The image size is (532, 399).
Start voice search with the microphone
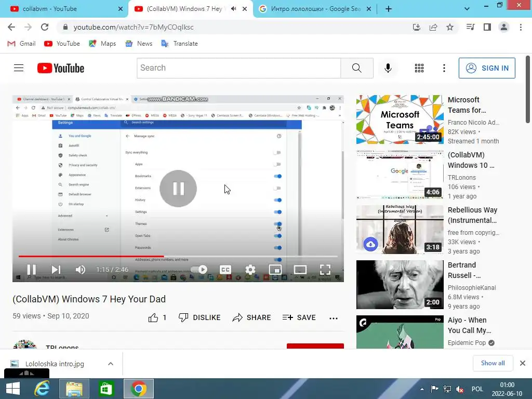point(388,68)
